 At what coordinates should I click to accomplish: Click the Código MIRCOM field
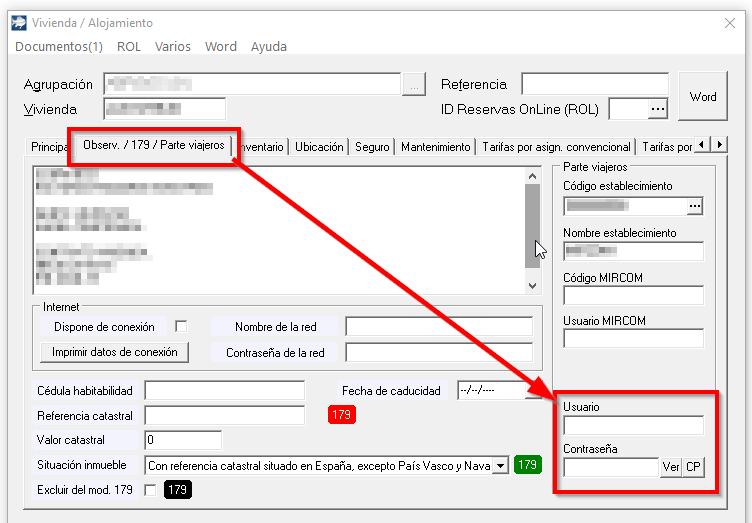633,295
